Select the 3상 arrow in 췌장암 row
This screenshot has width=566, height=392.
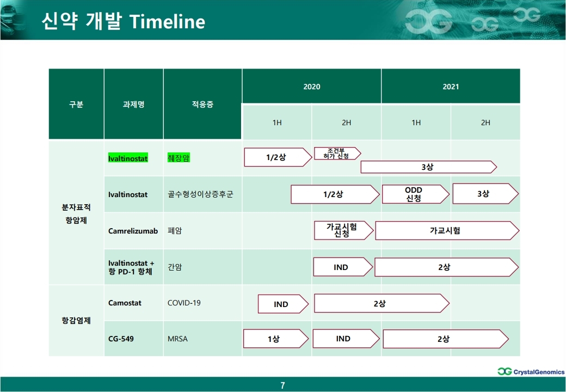click(x=428, y=167)
